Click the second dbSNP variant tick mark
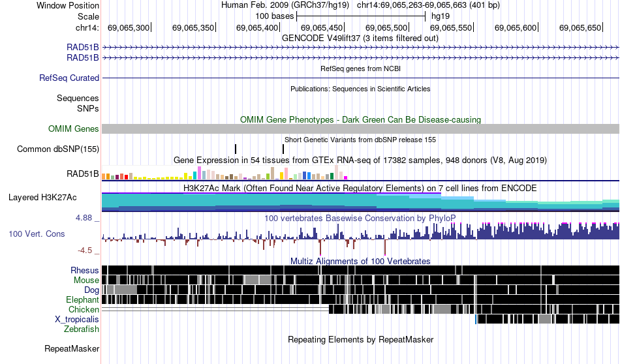The width and height of the screenshot is (620, 364). tap(283, 149)
